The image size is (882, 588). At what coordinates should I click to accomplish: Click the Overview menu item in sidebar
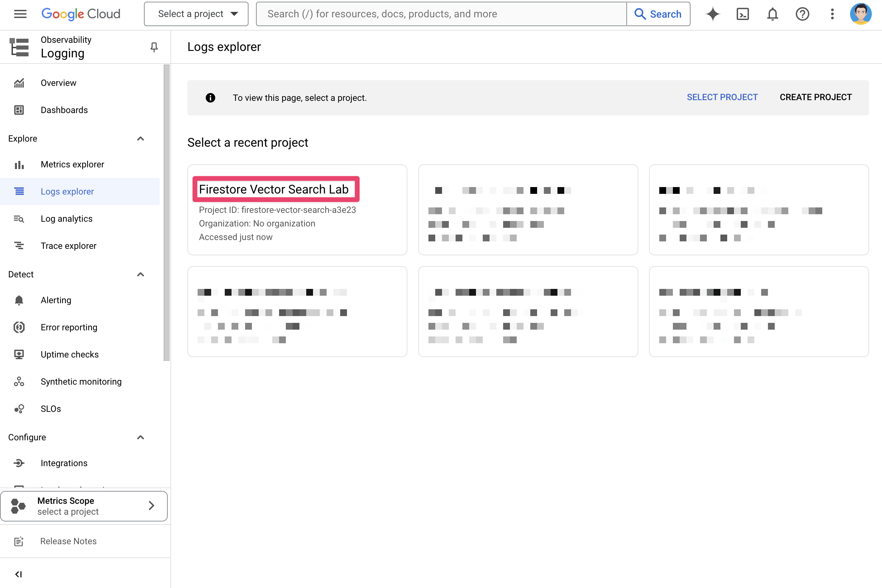coord(58,83)
